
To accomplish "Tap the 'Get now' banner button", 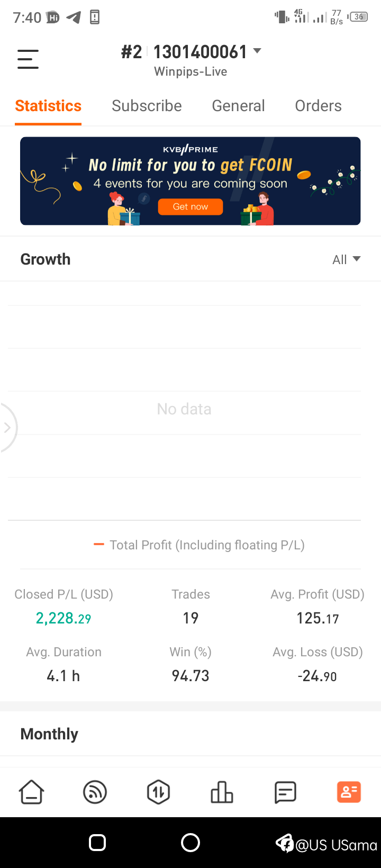I will point(190,206).
